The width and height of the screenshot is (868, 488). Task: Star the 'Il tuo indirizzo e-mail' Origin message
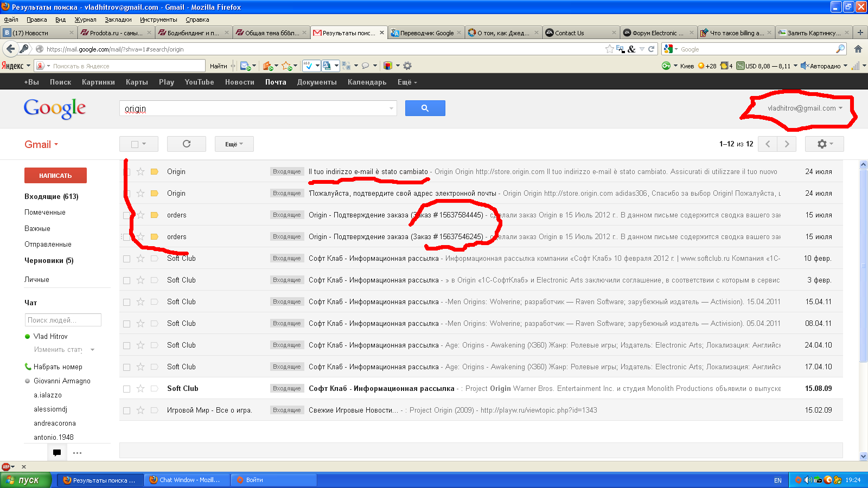[141, 171]
